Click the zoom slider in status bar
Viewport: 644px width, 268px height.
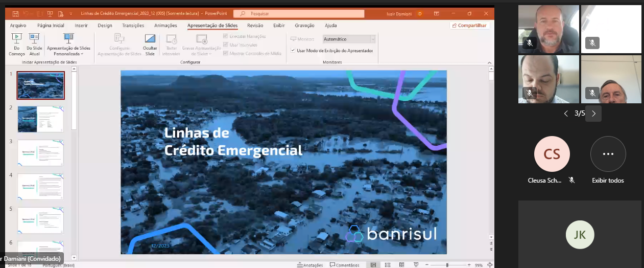click(447, 265)
